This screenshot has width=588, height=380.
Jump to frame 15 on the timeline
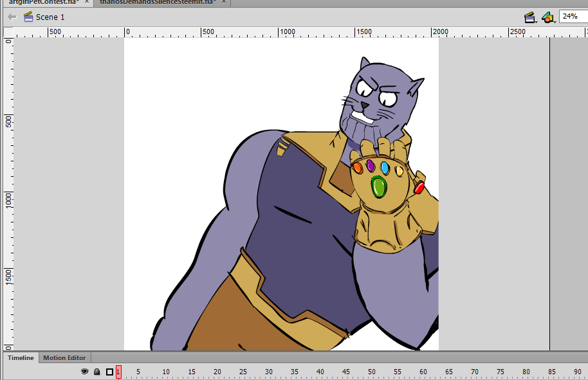click(192, 372)
